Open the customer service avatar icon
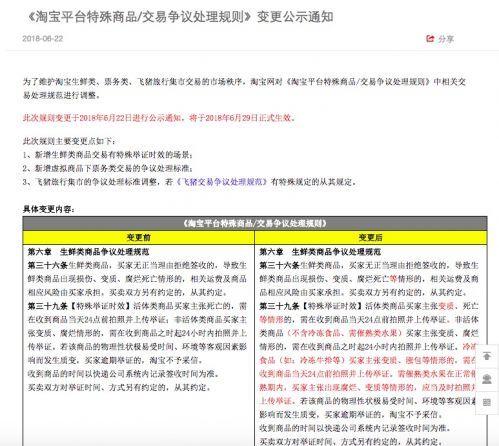 (x=487, y=379)
